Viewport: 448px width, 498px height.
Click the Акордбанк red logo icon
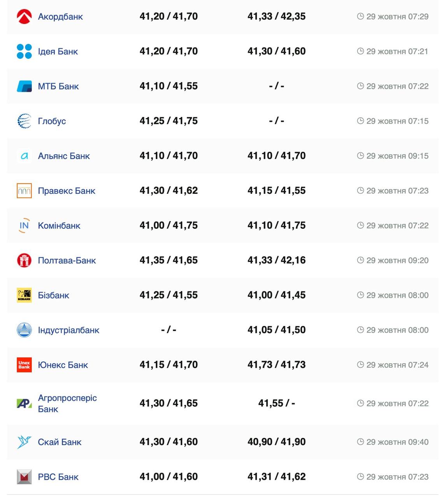[x=24, y=17]
